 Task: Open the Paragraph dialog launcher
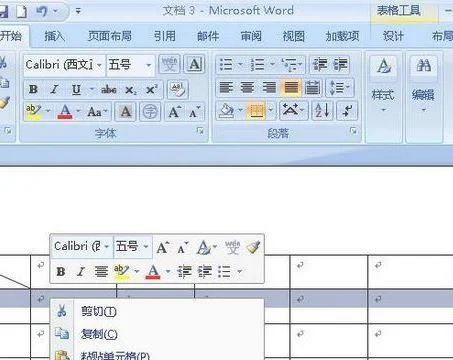353,131
